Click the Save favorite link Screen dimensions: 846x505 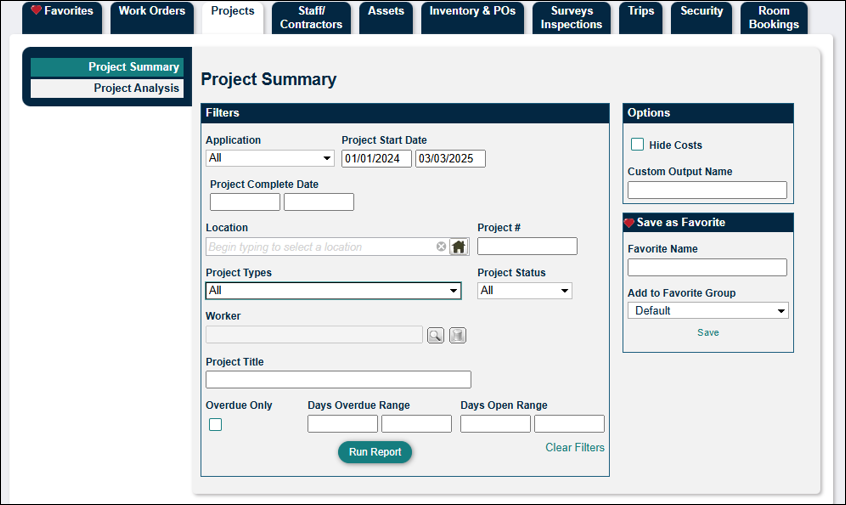pyautogui.click(x=708, y=332)
